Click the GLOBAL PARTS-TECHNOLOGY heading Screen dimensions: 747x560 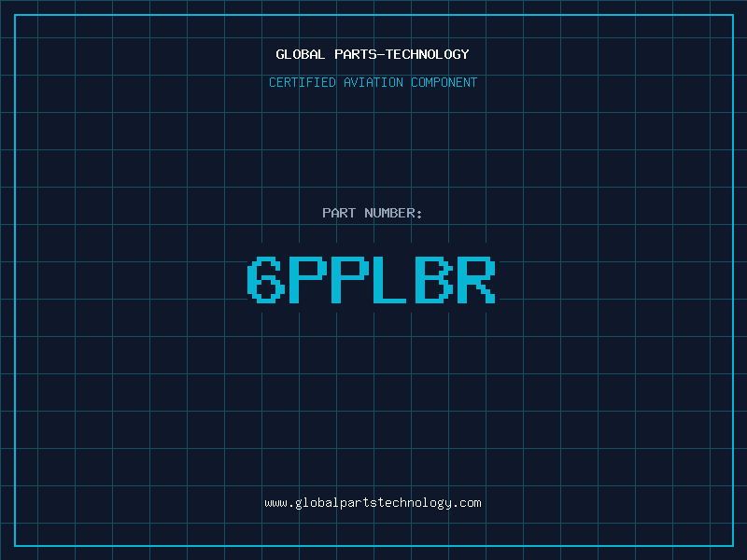coord(373,54)
